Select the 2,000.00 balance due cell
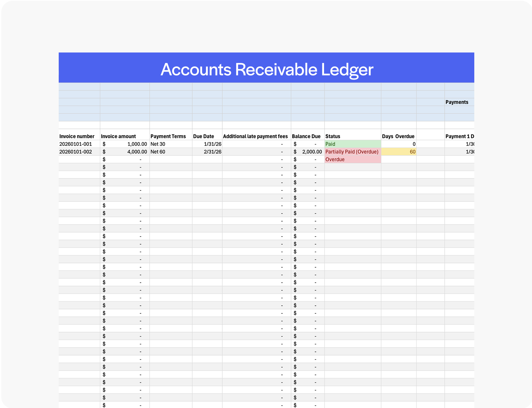Screen dimensions: 532x408 [308, 152]
